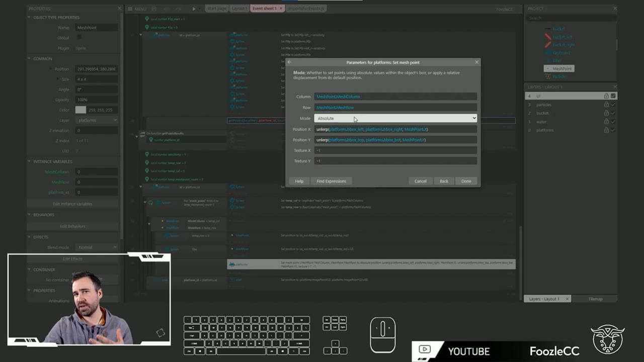The height and width of the screenshot is (362, 644).
Task: Close the parameters dialog with X
Action: tap(476, 62)
